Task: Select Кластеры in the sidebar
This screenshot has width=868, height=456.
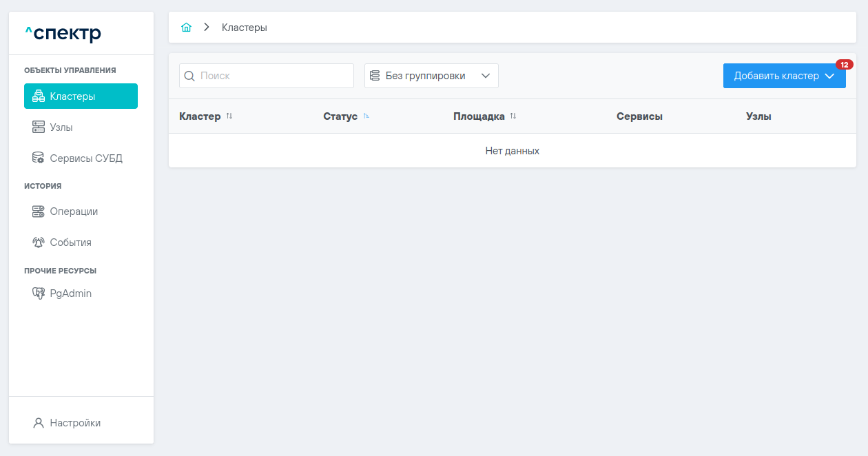Action: coord(81,96)
